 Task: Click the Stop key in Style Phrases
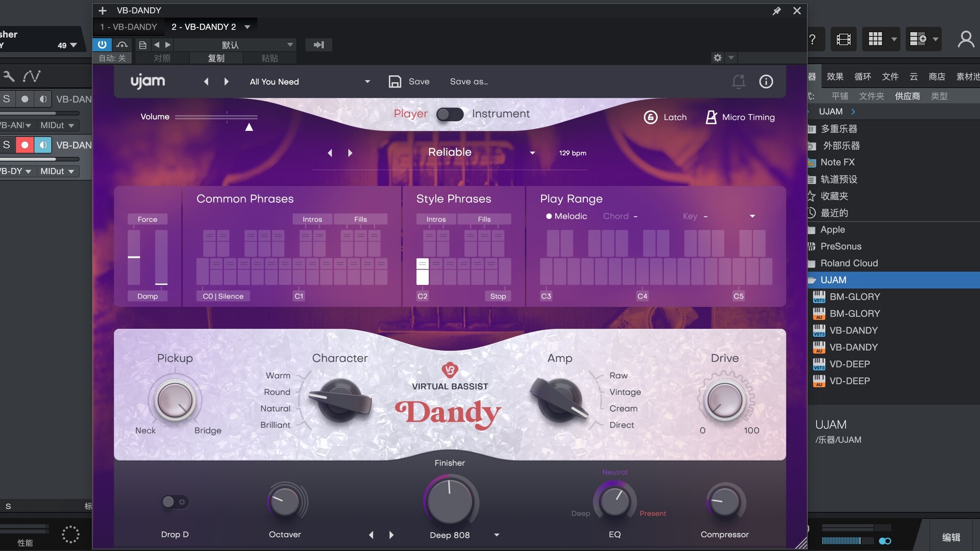[498, 296]
